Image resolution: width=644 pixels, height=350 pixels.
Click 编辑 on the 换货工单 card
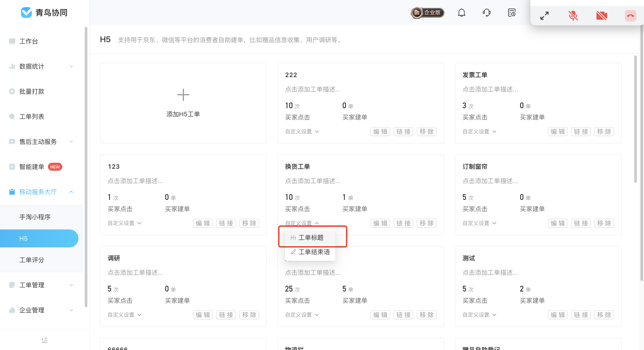(380, 223)
